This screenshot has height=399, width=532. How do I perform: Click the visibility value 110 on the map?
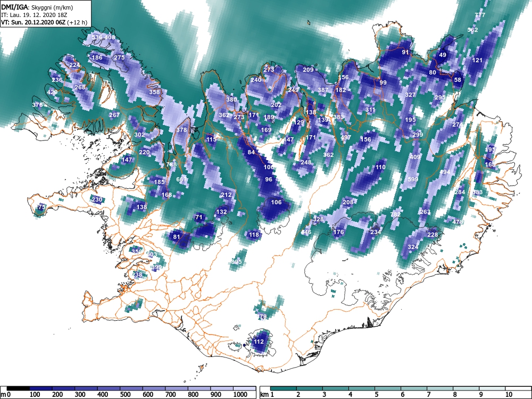(380, 167)
